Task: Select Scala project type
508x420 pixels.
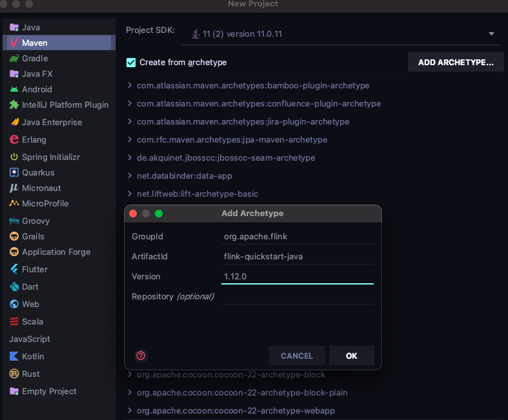Action: coord(32,322)
